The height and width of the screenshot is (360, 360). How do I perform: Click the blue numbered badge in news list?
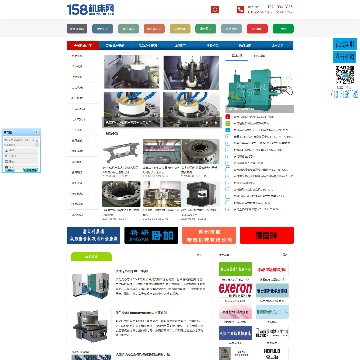pyautogui.click(x=228, y=130)
